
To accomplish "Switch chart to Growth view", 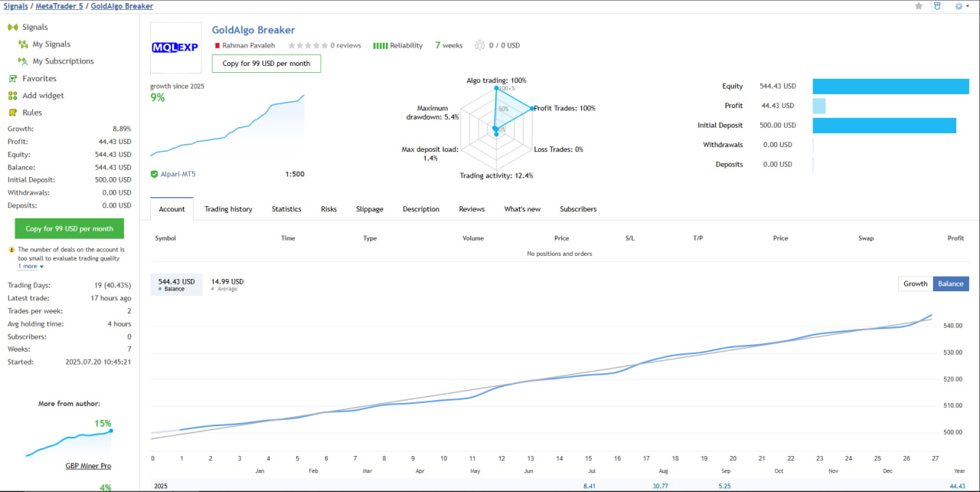I will pyautogui.click(x=915, y=284).
